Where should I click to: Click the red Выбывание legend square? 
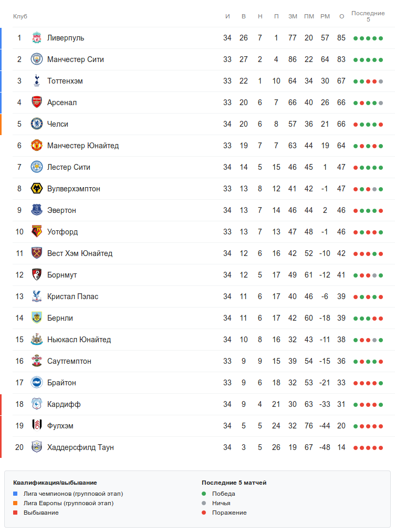[15, 513]
